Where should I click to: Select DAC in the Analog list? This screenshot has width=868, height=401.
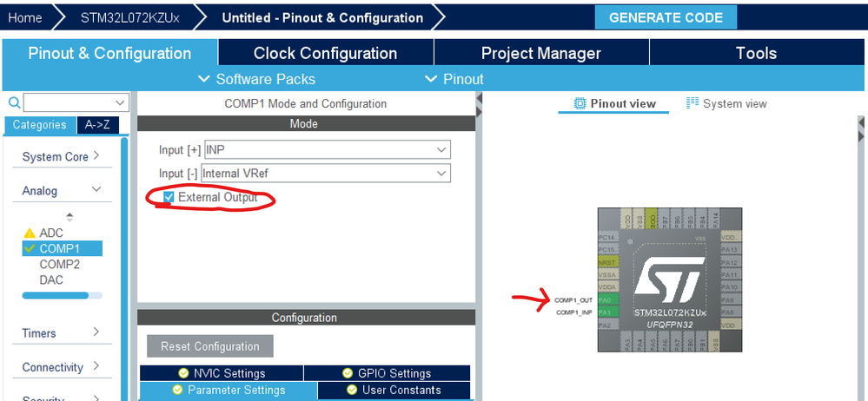click(x=51, y=279)
